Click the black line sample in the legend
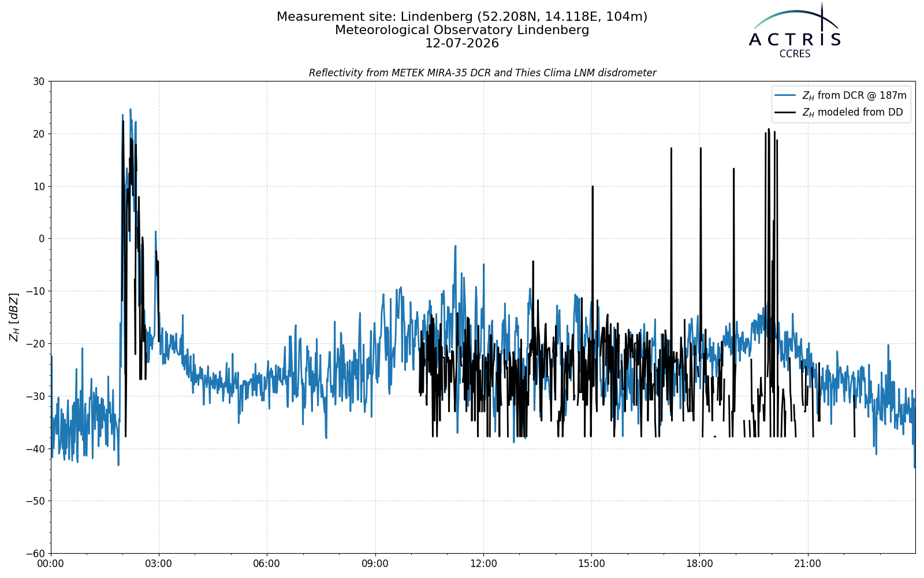The width and height of the screenshot is (924, 578). [x=785, y=112]
